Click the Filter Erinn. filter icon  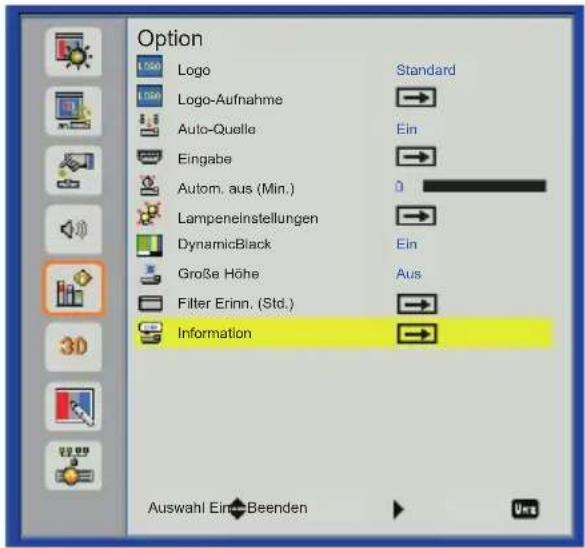pyautogui.click(x=150, y=303)
